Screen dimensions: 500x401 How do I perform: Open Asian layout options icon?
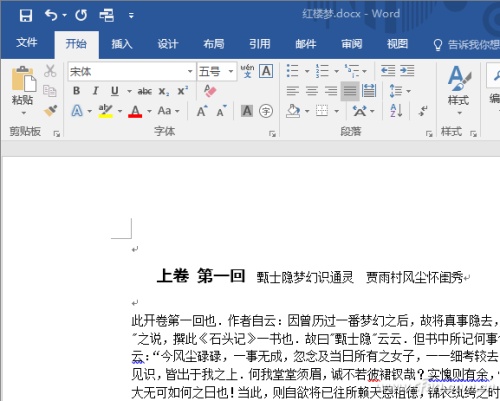tap(360, 111)
